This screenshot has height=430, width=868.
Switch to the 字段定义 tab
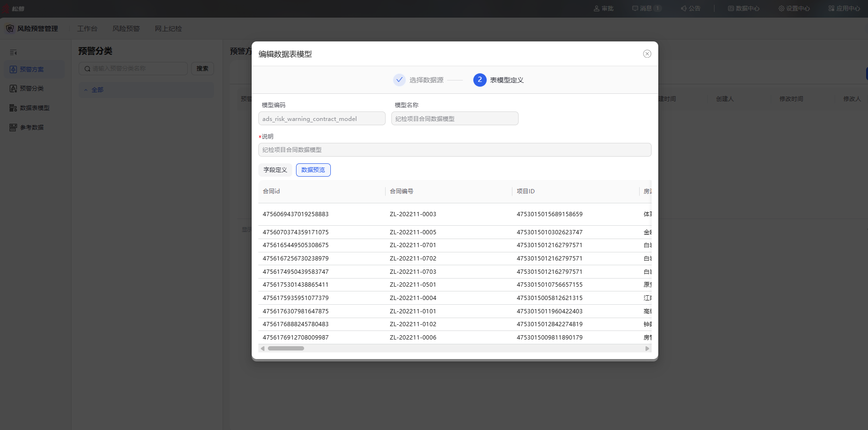(275, 170)
